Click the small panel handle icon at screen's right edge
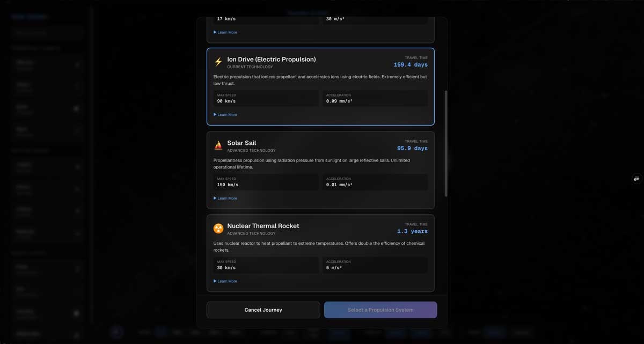Image resolution: width=644 pixels, height=344 pixels. tap(636, 178)
